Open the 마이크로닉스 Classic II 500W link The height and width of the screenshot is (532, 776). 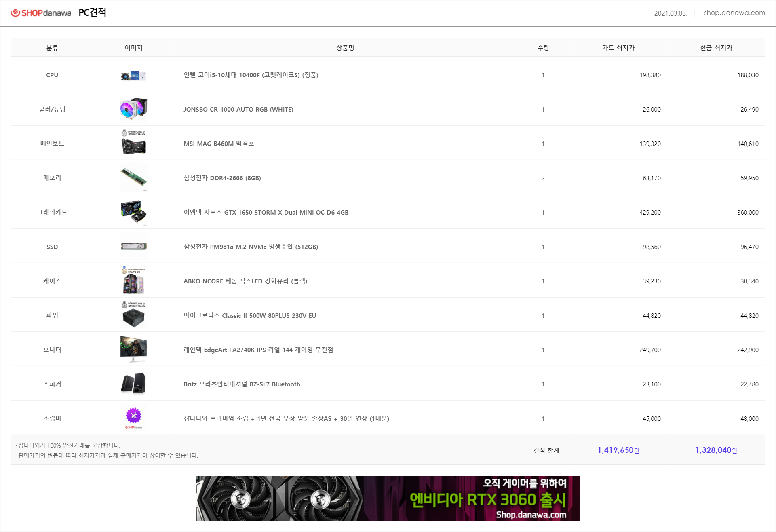[250, 316]
